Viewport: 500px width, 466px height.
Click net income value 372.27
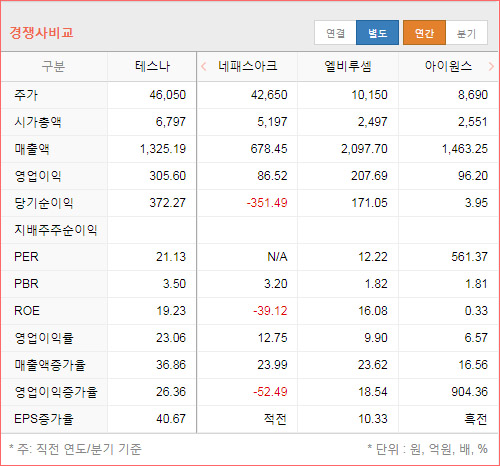pyautogui.click(x=168, y=203)
